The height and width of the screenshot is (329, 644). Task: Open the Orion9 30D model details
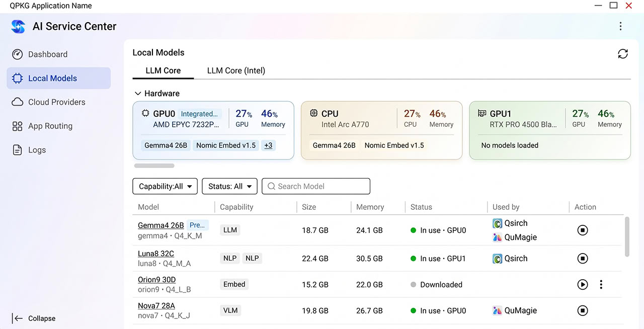[157, 280]
